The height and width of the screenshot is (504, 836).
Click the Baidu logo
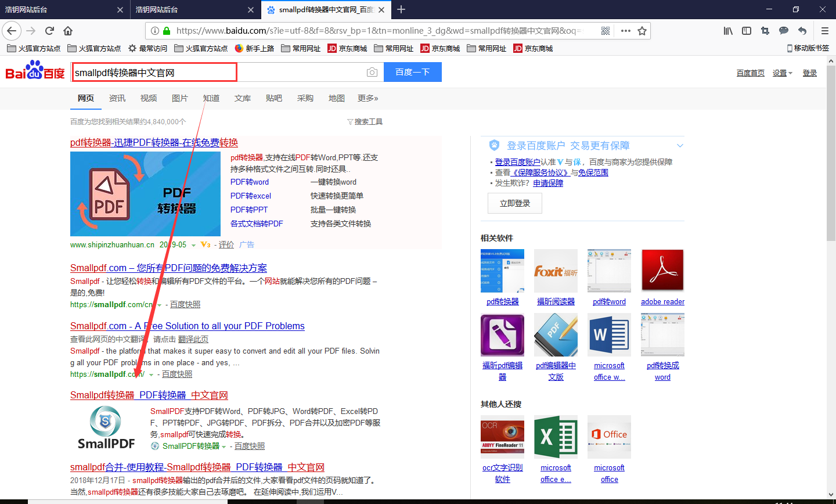coord(35,70)
